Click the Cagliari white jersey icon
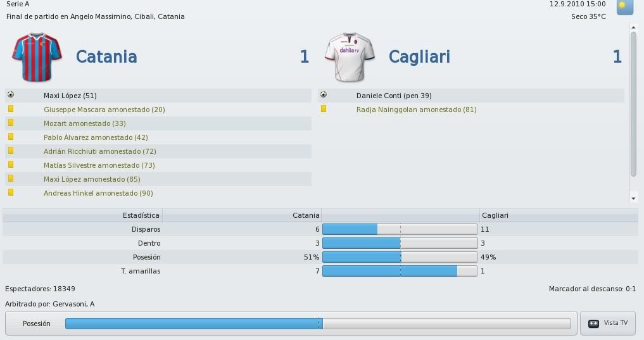 click(350, 57)
